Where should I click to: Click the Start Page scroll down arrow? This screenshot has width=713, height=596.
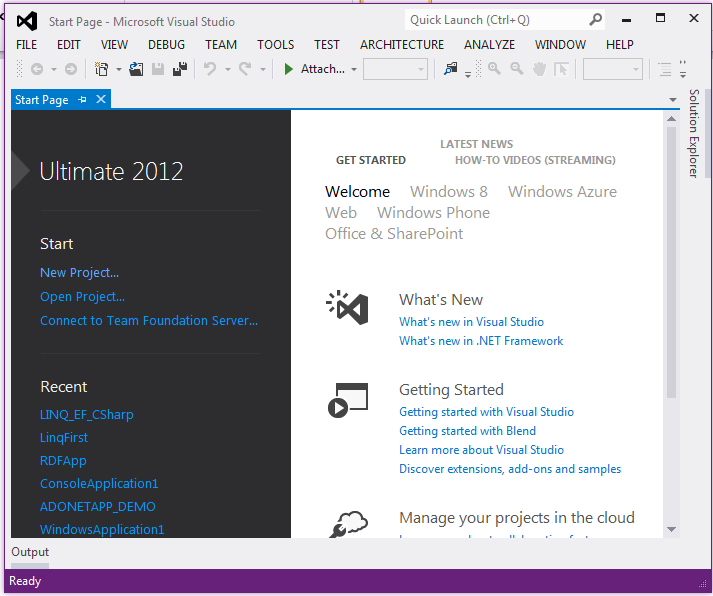coord(672,529)
